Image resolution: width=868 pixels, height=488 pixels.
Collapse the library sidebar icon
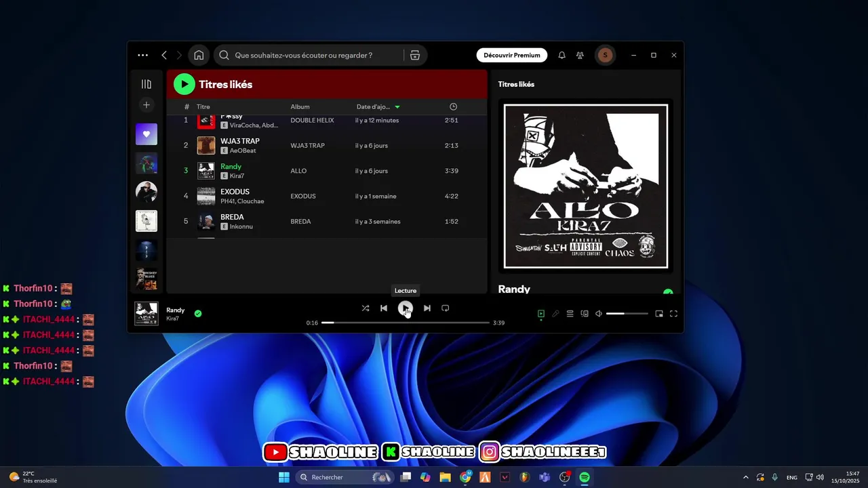pos(146,84)
